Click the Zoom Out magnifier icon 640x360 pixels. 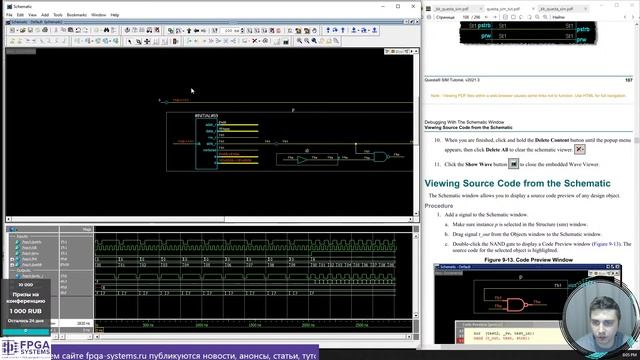pyautogui.click(x=307, y=41)
